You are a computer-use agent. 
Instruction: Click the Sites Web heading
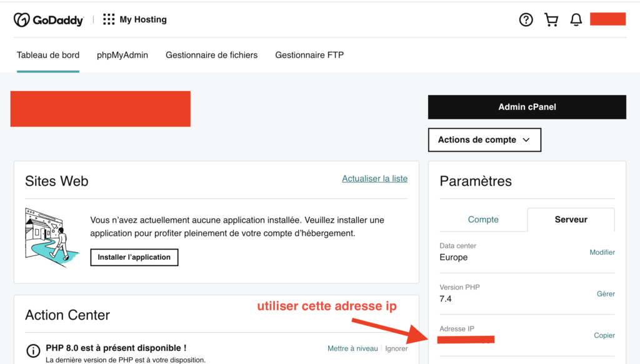(x=57, y=181)
